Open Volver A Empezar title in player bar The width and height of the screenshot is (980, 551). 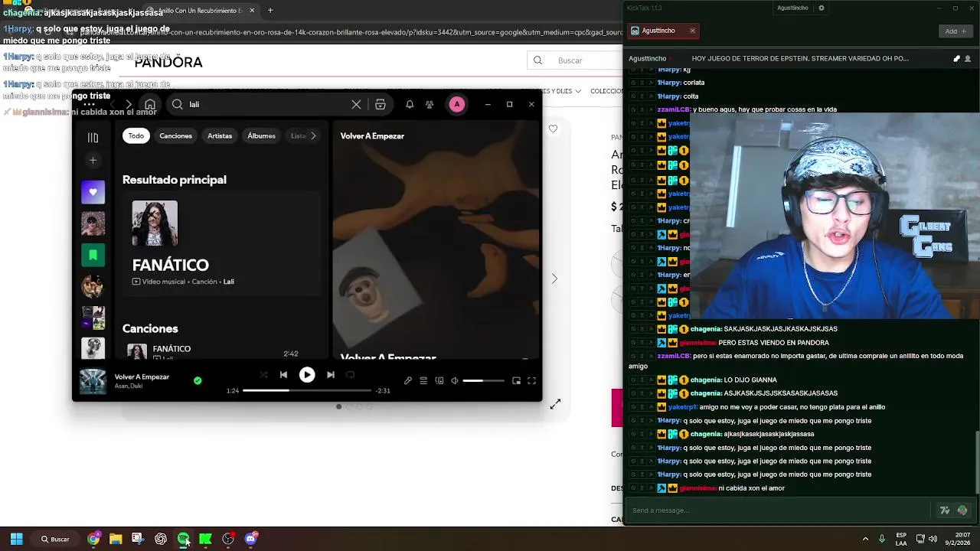click(142, 377)
